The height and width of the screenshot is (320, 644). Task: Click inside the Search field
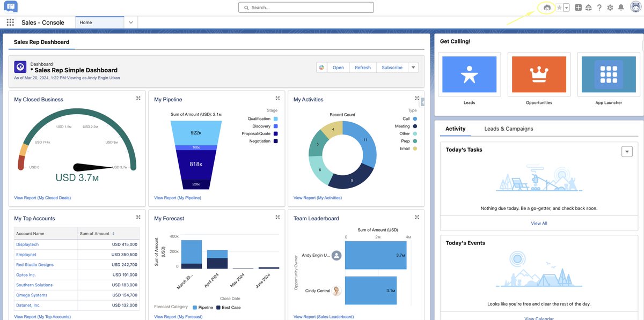tap(306, 7)
